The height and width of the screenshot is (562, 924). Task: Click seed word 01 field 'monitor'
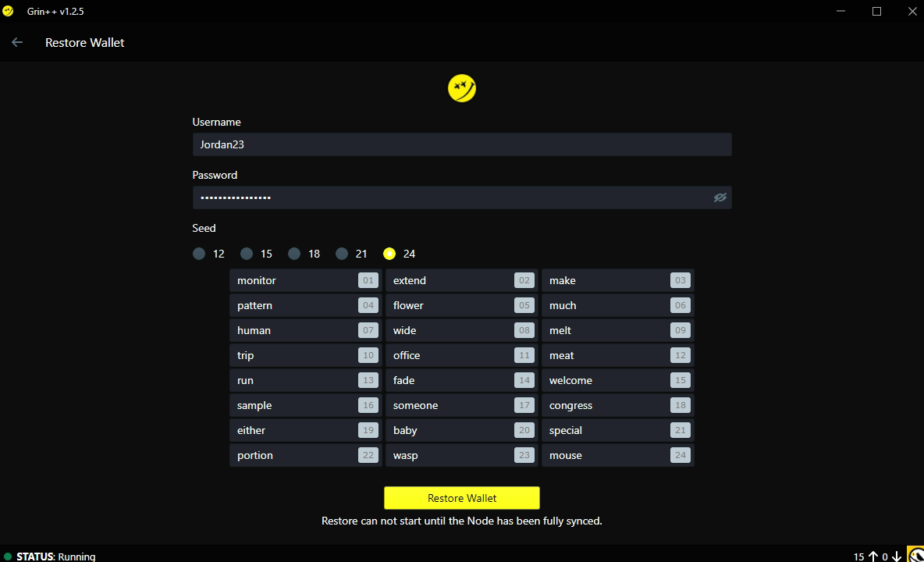pos(306,280)
